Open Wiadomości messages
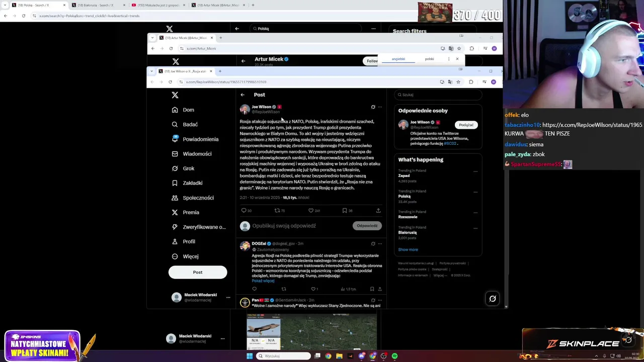This screenshot has width=644, height=362. 192,154
